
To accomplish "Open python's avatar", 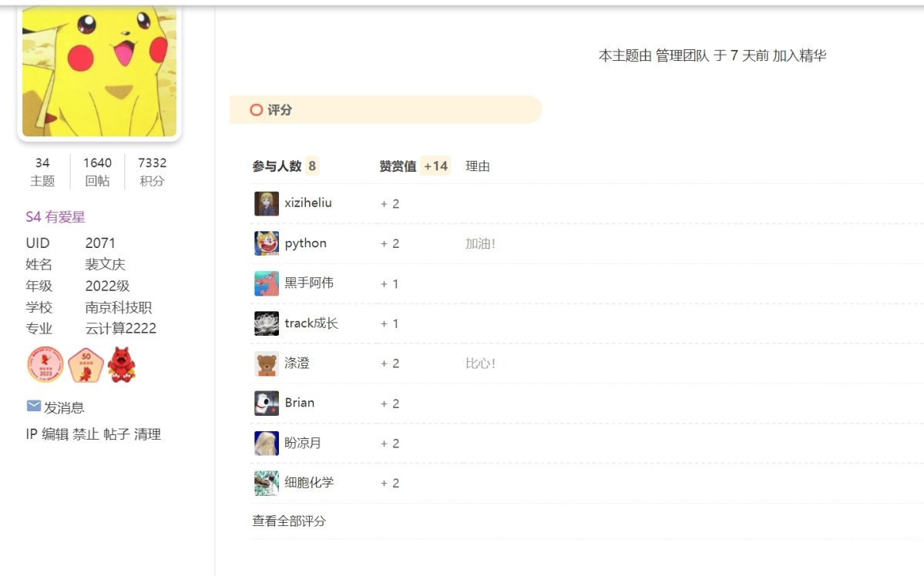I will pos(267,243).
